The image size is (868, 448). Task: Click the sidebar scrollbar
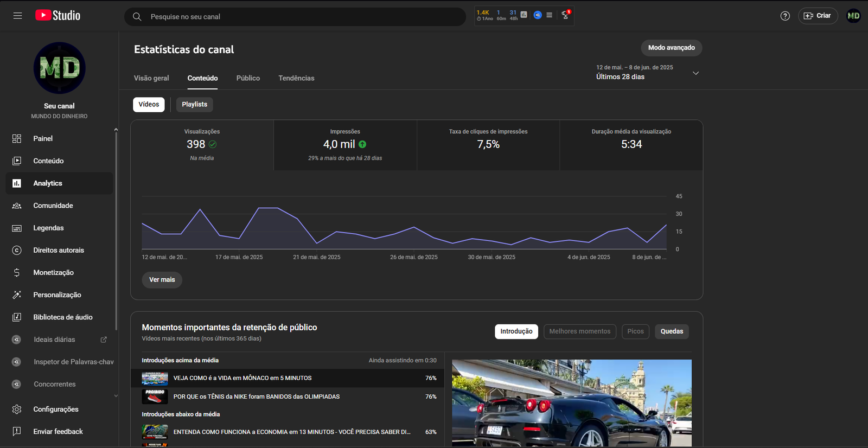pyautogui.click(x=116, y=231)
